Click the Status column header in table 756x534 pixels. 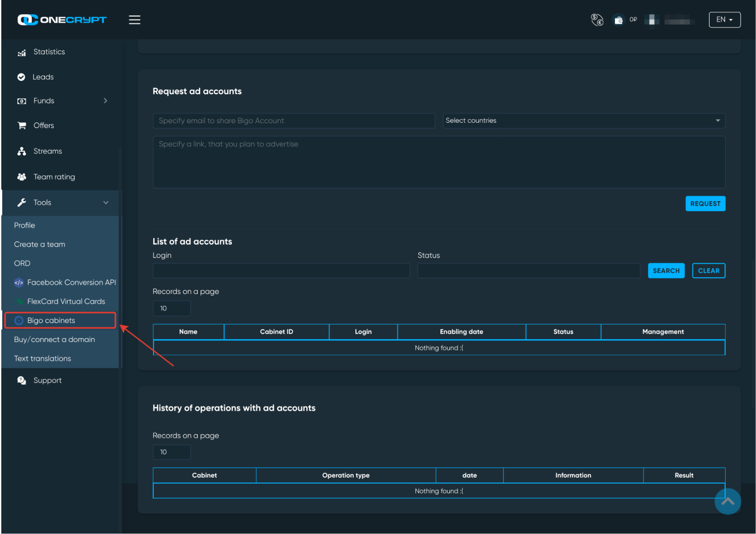coord(563,332)
